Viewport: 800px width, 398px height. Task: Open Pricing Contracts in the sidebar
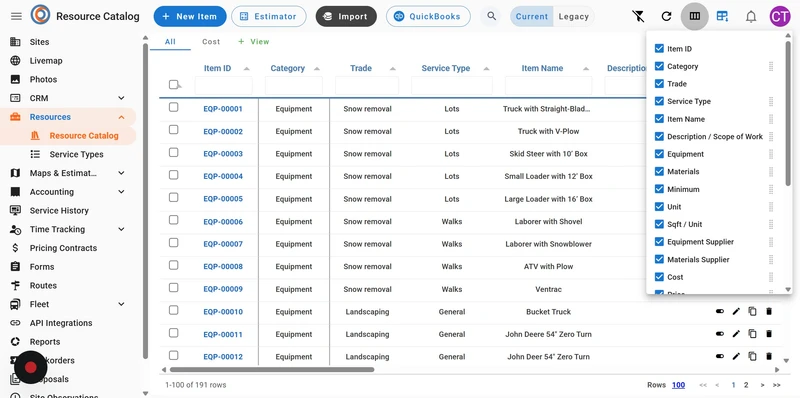click(63, 248)
